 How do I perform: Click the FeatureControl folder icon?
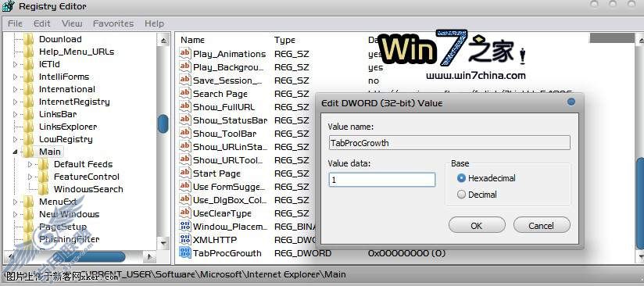(x=43, y=177)
